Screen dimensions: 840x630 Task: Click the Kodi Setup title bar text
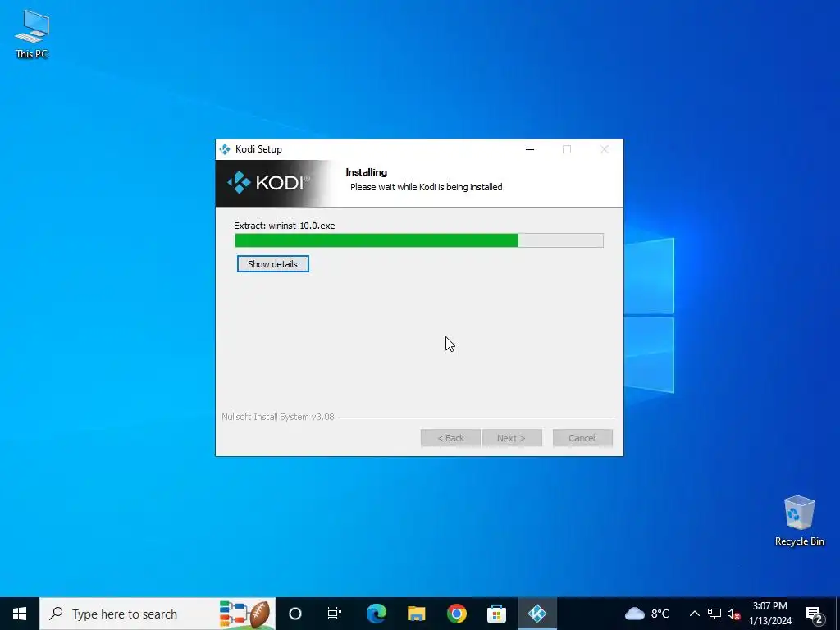click(258, 149)
